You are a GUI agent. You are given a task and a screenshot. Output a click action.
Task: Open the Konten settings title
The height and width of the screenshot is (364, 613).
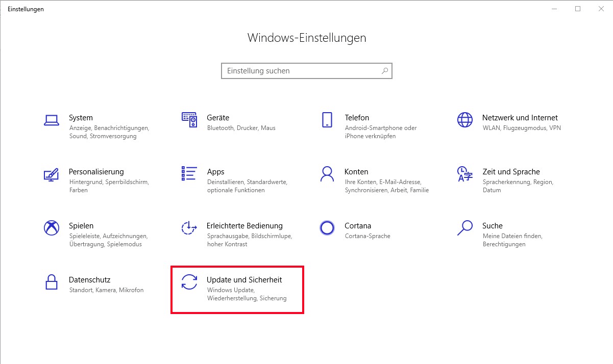[356, 172]
